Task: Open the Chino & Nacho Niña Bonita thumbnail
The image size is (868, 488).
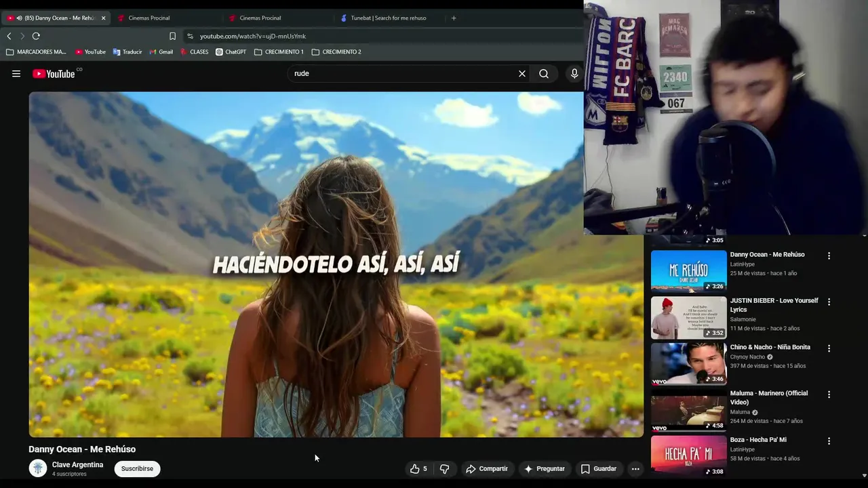Action: (x=688, y=363)
